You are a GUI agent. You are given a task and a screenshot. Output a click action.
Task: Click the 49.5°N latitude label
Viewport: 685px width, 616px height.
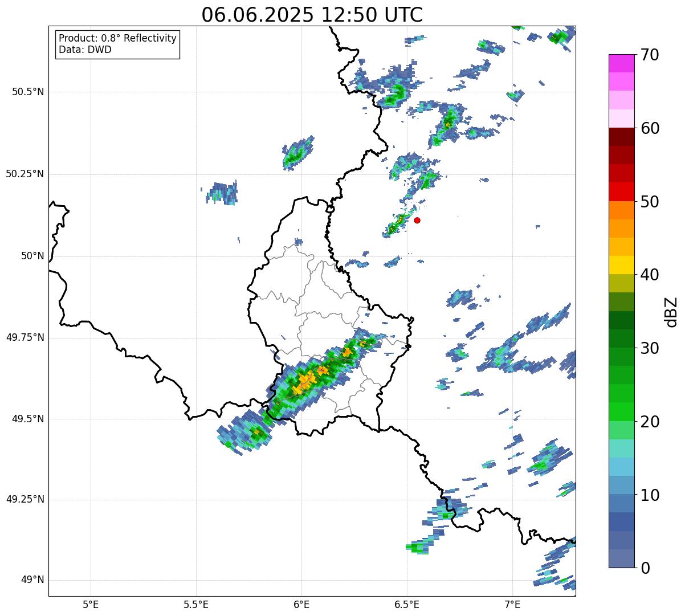tap(28, 419)
